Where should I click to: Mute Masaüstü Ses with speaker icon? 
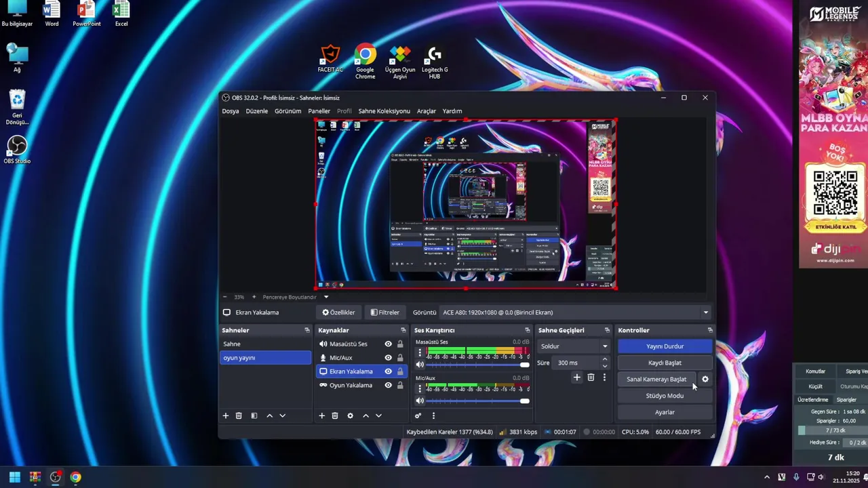pos(420,365)
